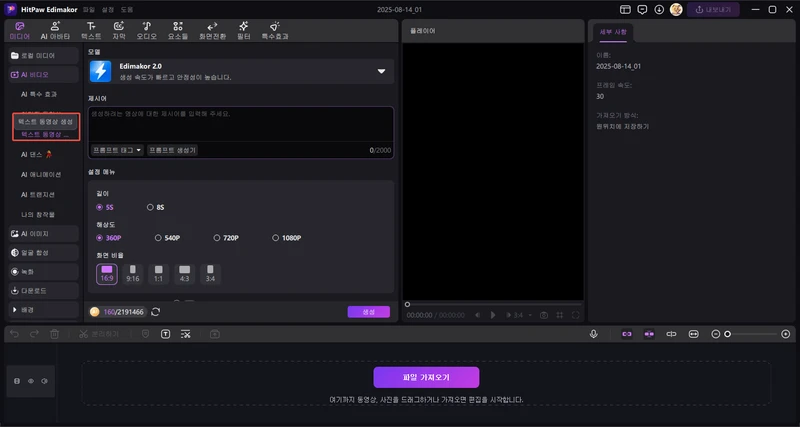The image size is (800, 427).
Task: Open the 오디오 tab
Action: (146, 31)
